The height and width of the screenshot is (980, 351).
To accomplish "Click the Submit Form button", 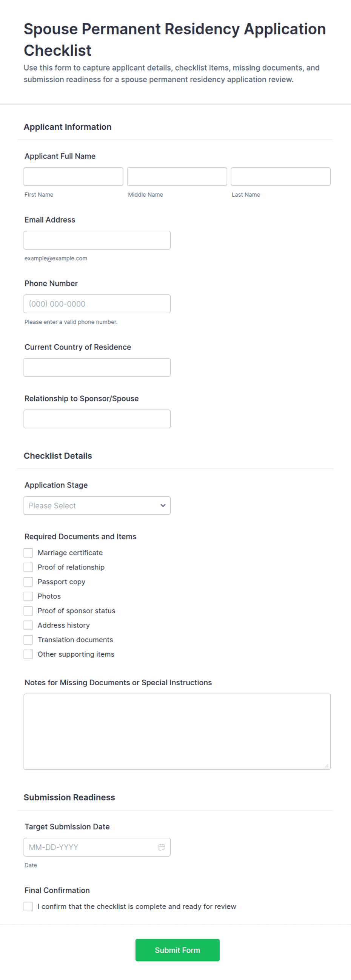I will tap(177, 950).
